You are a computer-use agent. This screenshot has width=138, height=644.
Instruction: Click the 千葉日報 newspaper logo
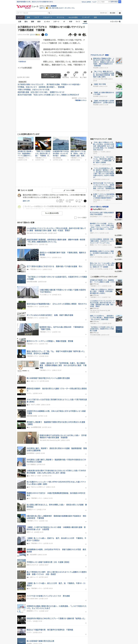pos(77,35)
